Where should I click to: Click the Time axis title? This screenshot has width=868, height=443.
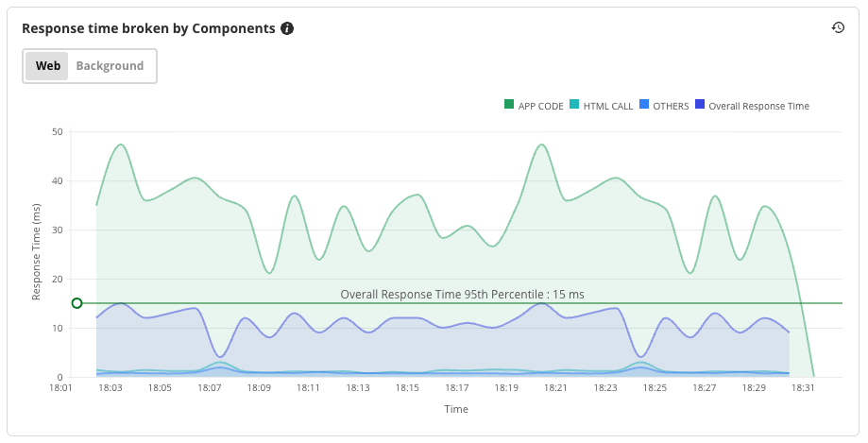point(456,409)
